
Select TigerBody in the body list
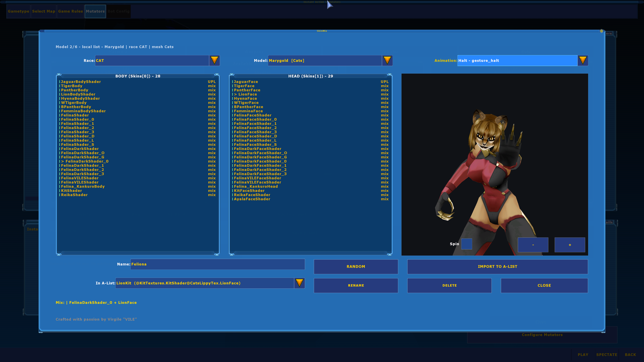click(x=138, y=86)
